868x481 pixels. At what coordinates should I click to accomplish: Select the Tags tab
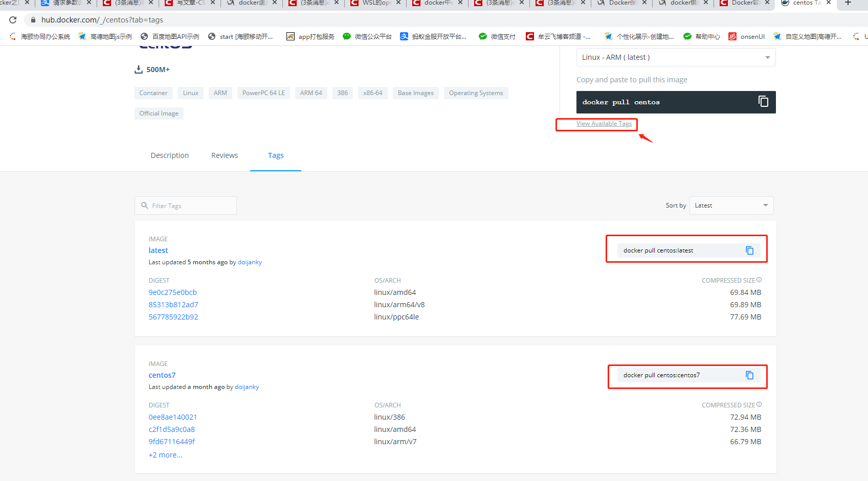coord(276,155)
